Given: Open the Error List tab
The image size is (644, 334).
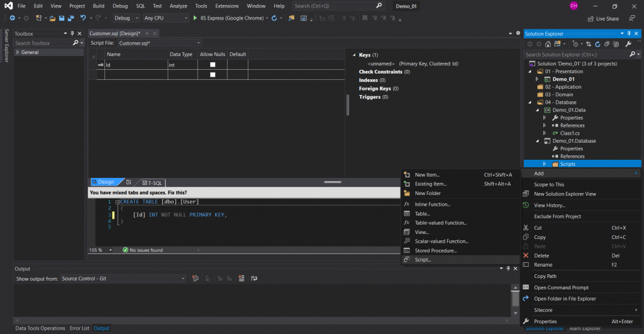Looking at the screenshot, I should pos(79,328).
